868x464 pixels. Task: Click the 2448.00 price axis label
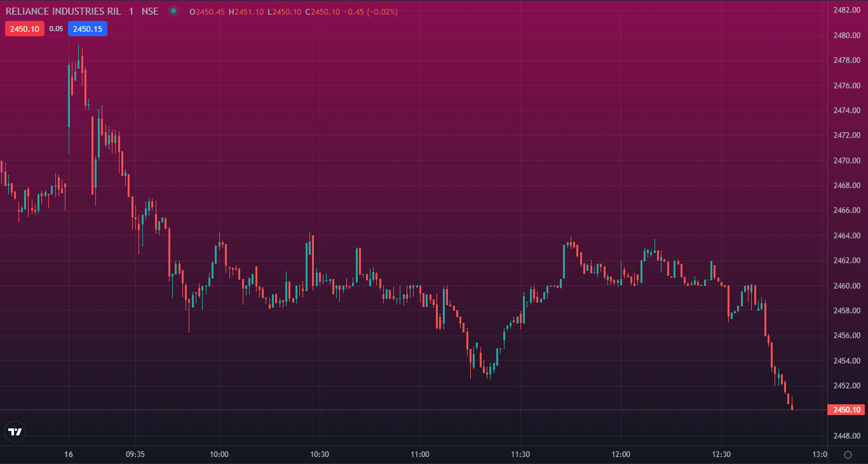coord(846,436)
